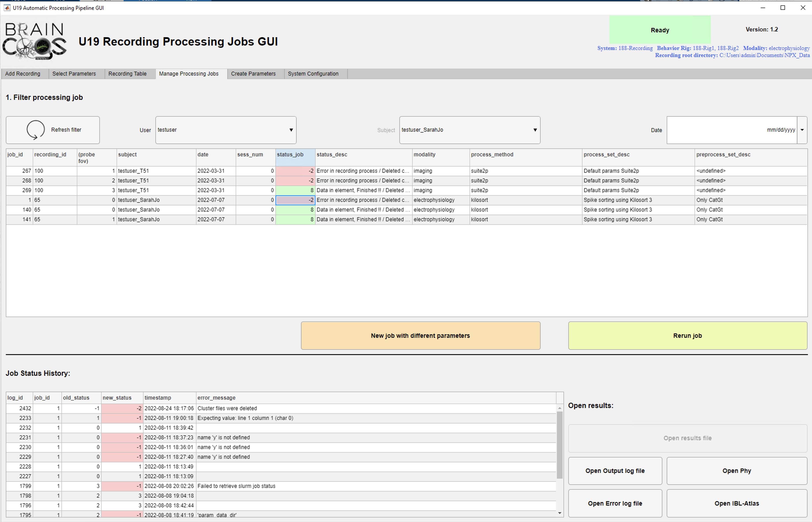Click the job_id column header in jobs table

click(x=19, y=158)
